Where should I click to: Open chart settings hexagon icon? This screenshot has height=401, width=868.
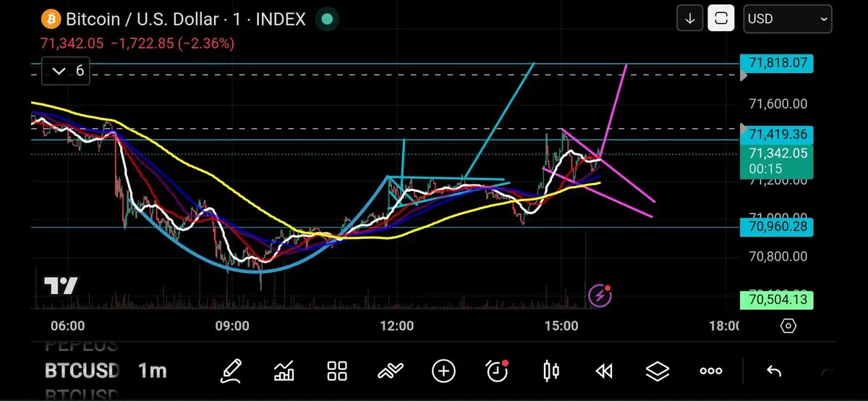(788, 326)
